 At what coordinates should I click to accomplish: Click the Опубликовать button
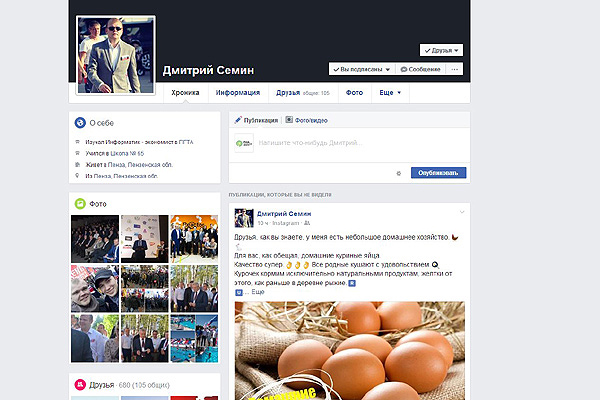pos(439,173)
